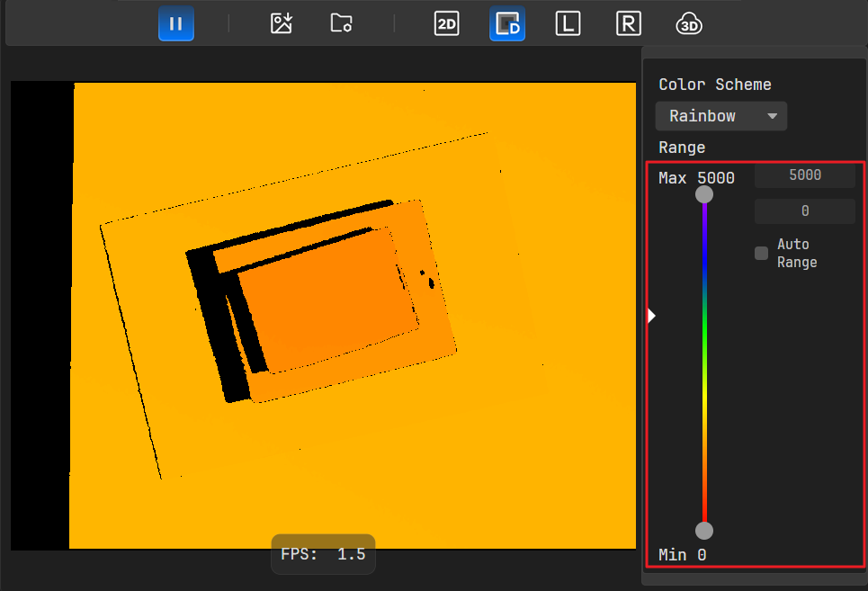868x591 pixels.
Task: Click the Max slider handle at the top
Action: point(705,194)
